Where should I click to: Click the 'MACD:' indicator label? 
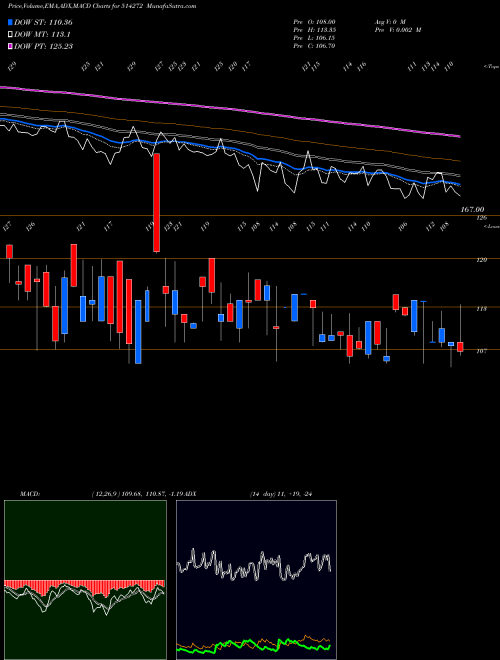click(30, 494)
